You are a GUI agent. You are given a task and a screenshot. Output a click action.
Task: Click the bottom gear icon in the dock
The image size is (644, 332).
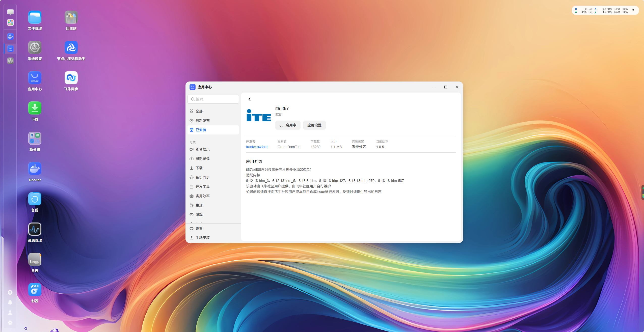pos(10,323)
